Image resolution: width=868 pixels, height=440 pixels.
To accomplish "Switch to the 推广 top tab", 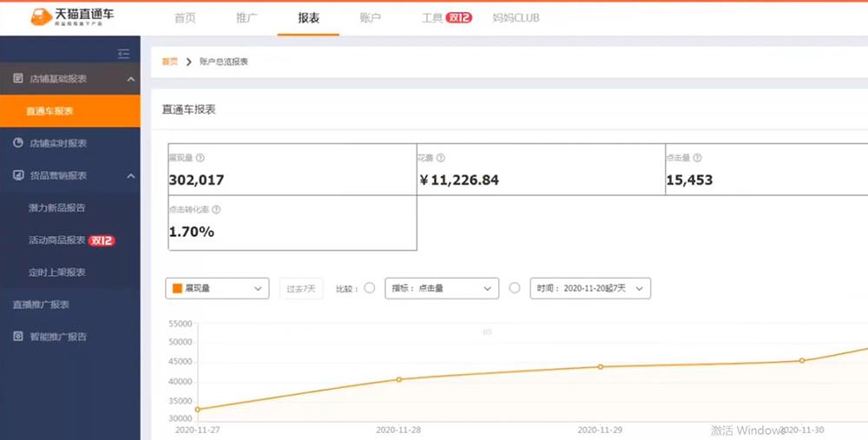I will [247, 17].
